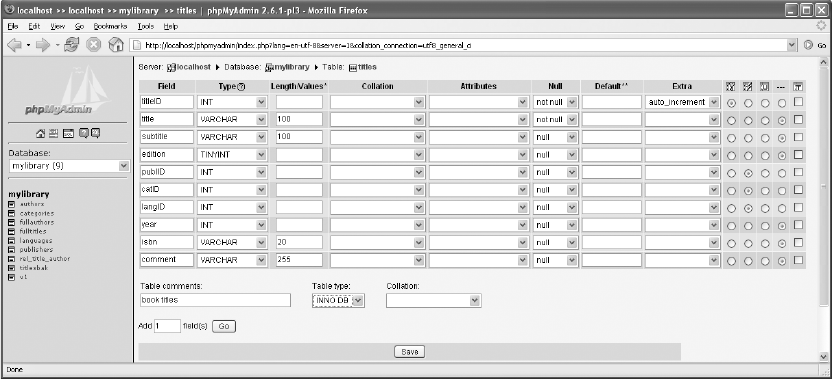Image resolution: width=832 pixels, height=379 pixels.
Task: Click the table icon beside publishers
Action: [x=12, y=249]
